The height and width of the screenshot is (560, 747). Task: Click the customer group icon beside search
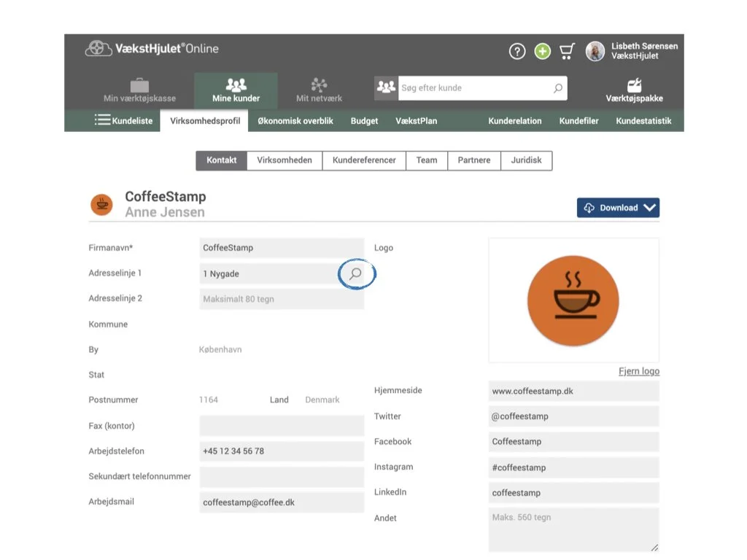pyautogui.click(x=386, y=87)
